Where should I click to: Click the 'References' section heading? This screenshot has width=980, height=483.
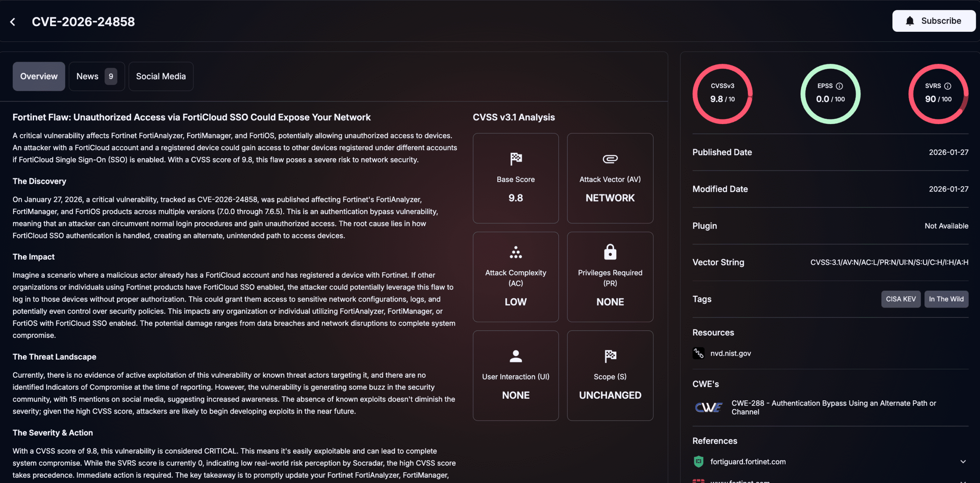pyautogui.click(x=715, y=441)
